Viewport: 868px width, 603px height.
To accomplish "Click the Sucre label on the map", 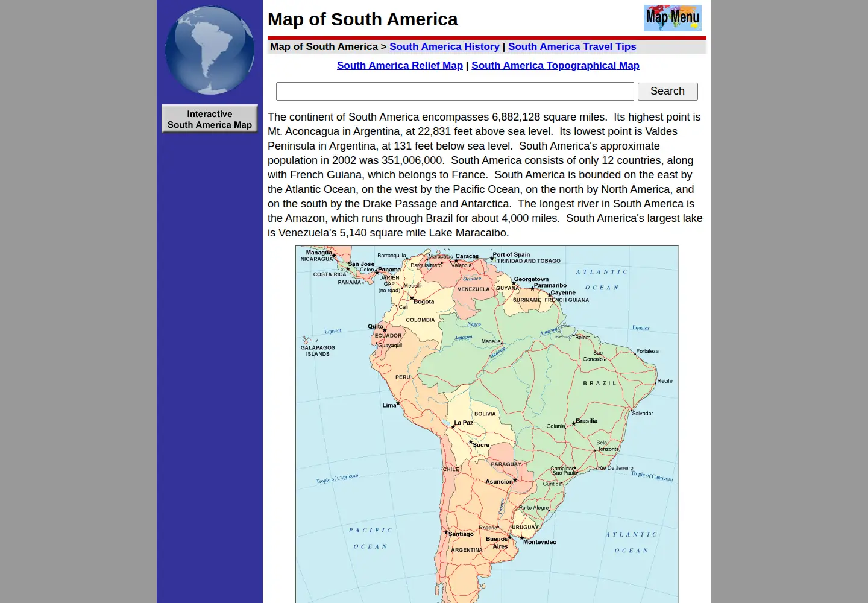I will point(481,445).
